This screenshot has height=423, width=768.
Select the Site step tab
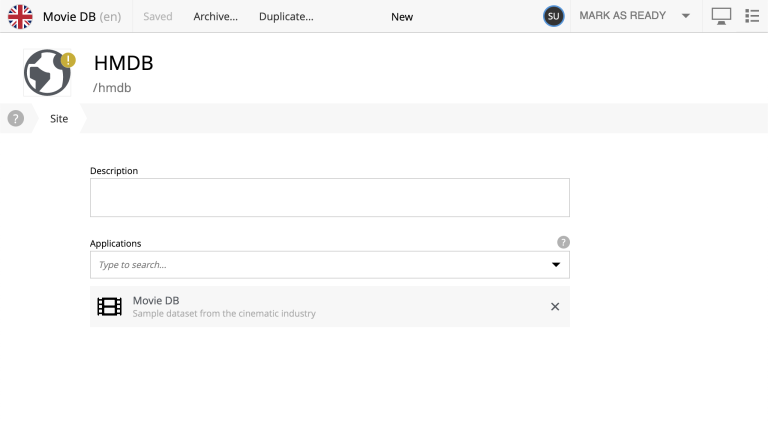click(x=59, y=118)
